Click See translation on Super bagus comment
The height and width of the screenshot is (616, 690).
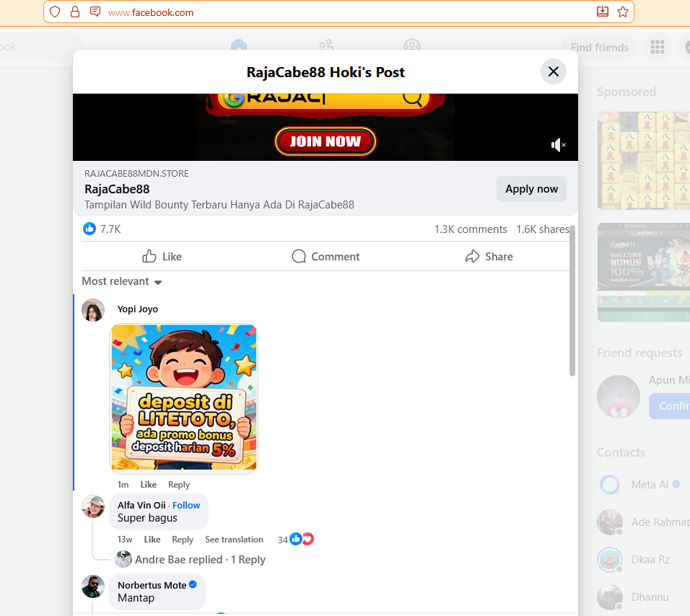point(234,540)
